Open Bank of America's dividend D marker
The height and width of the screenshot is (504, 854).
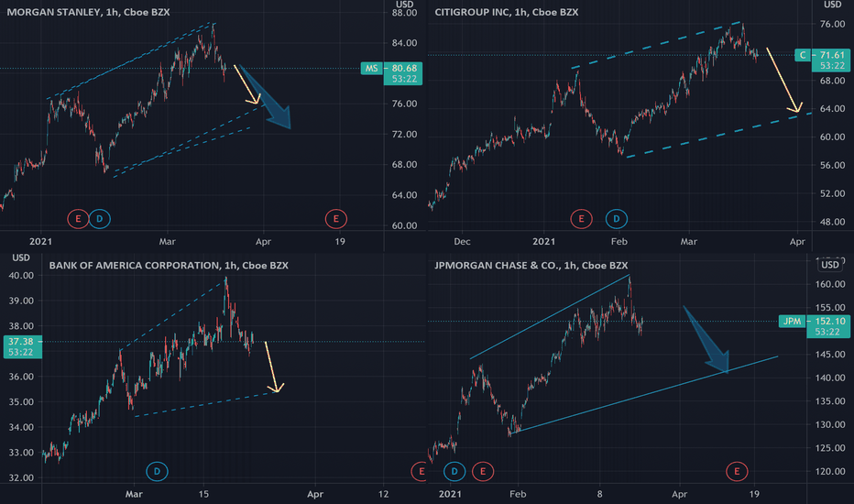point(157,471)
